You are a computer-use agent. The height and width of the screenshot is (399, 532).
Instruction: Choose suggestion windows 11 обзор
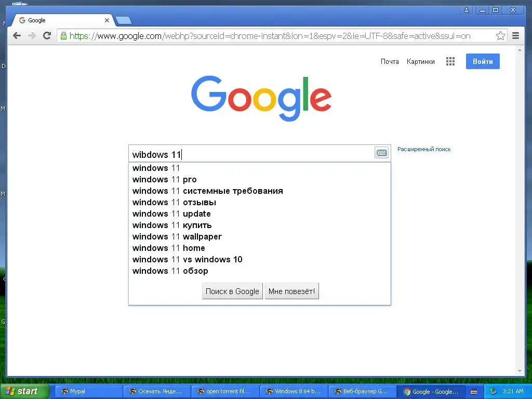point(260,271)
